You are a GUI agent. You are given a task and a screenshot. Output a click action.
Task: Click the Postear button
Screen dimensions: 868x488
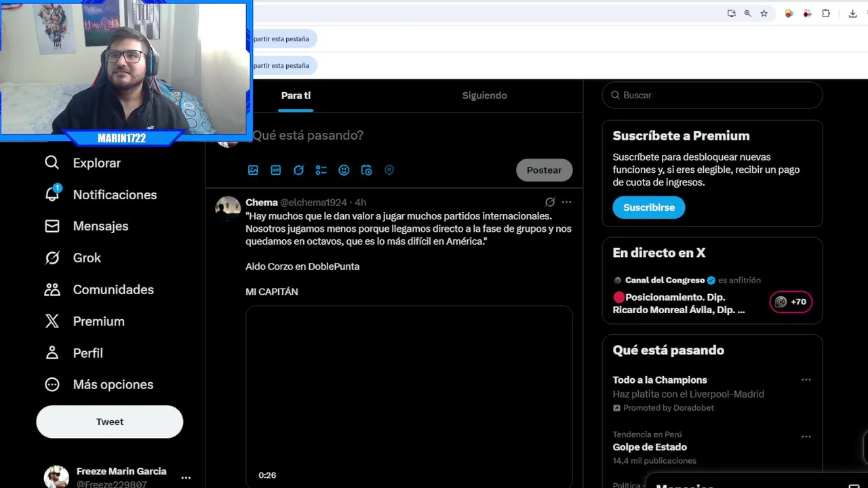point(544,170)
